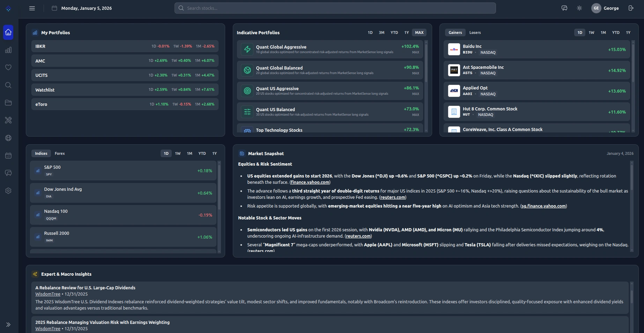Viewport: 644px width, 333px height.
Task: Open settings gear icon in sidebar
Action: [8, 191]
